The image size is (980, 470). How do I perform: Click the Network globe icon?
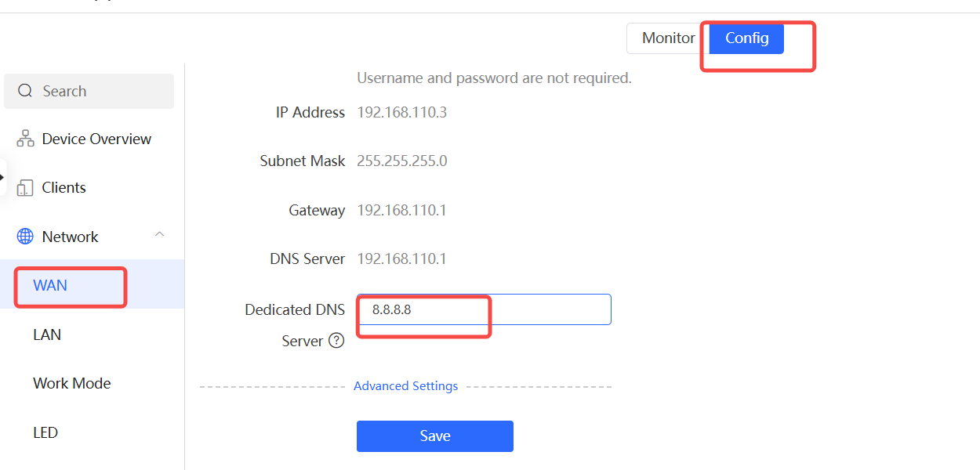[x=26, y=237]
